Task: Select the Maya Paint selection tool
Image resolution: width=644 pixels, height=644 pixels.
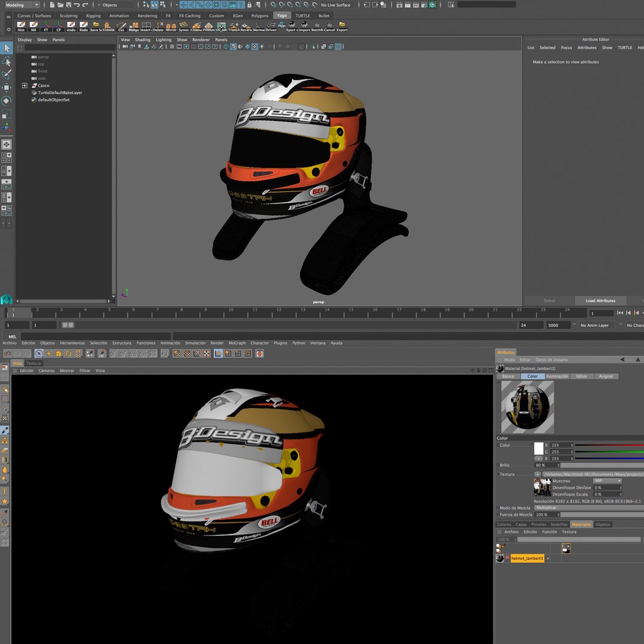Action: tap(7, 75)
